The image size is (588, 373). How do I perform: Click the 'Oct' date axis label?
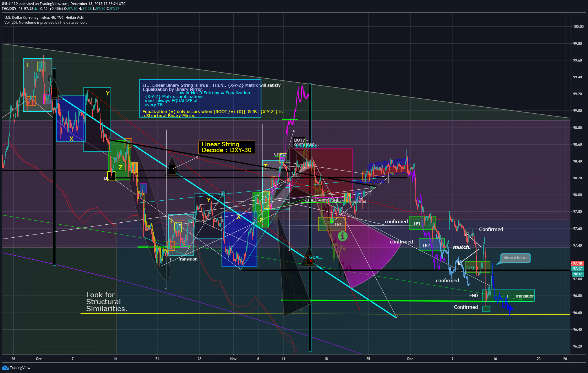click(x=39, y=359)
